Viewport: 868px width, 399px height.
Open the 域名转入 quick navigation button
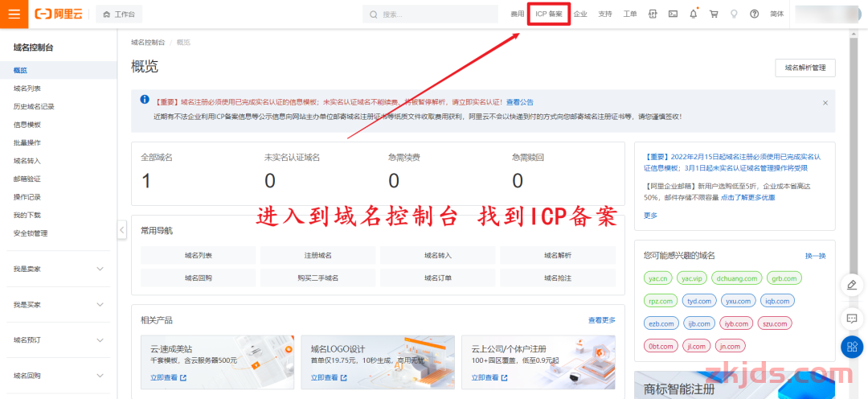coord(438,256)
